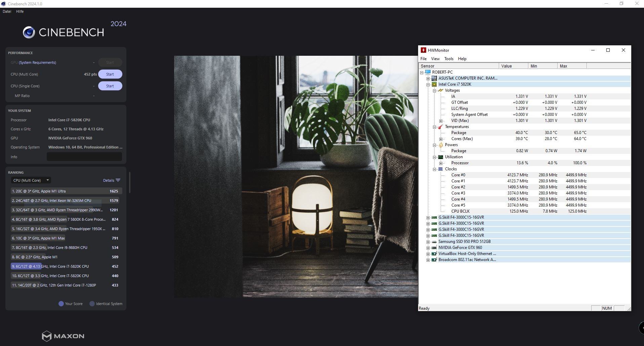Image resolution: width=644 pixels, height=346 pixels.
Task: Select the Ryzen 7 5800X ranking entry
Action: click(66, 219)
